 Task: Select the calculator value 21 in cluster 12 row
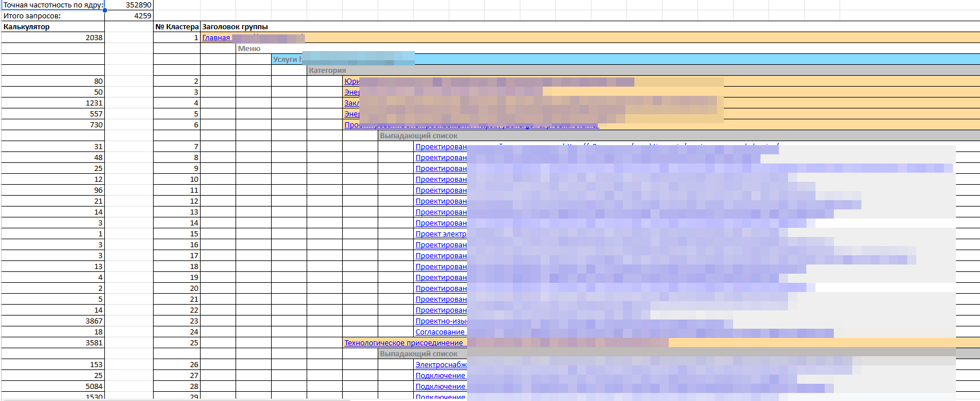pyautogui.click(x=53, y=201)
